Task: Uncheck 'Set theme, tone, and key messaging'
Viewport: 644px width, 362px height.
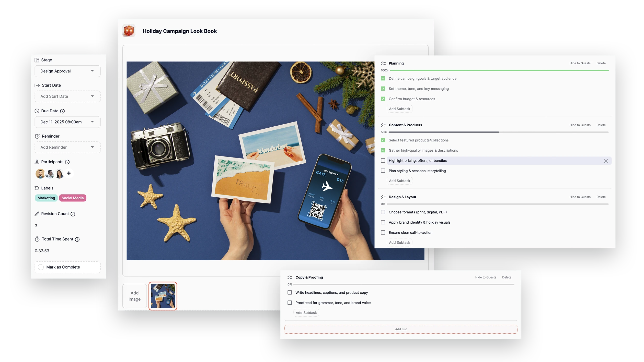Action: [x=383, y=89]
